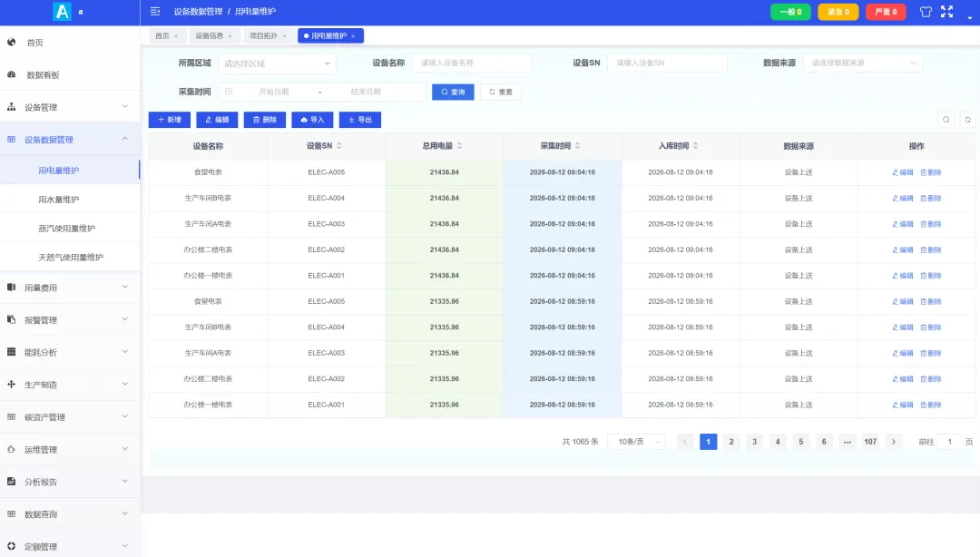Expand 碳资产管理 sidebar menu

pos(70,417)
